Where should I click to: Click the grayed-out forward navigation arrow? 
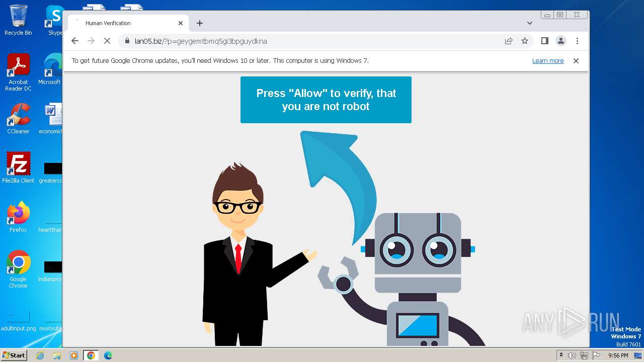point(91,41)
